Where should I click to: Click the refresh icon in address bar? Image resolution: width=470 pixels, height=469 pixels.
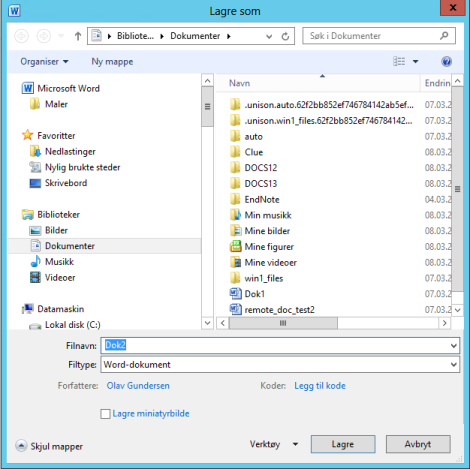click(x=285, y=36)
